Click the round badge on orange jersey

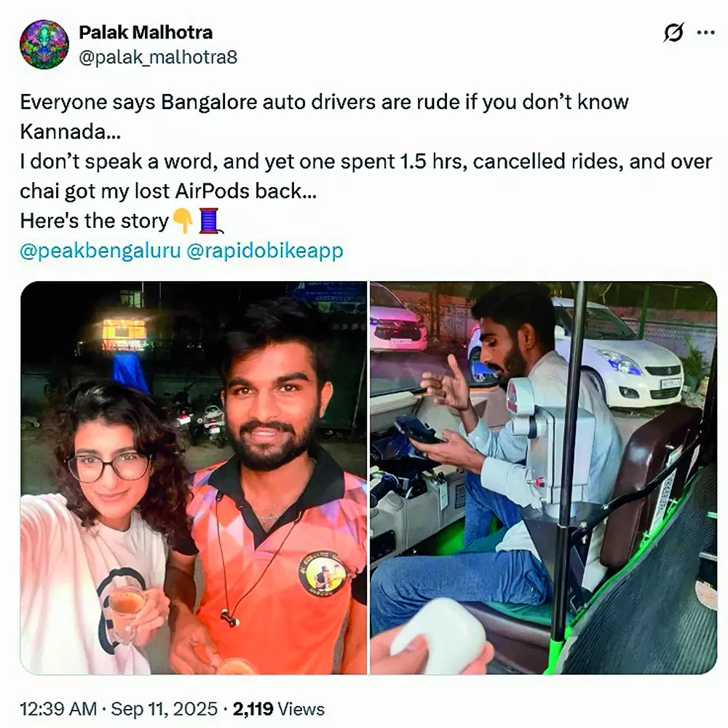[321, 573]
